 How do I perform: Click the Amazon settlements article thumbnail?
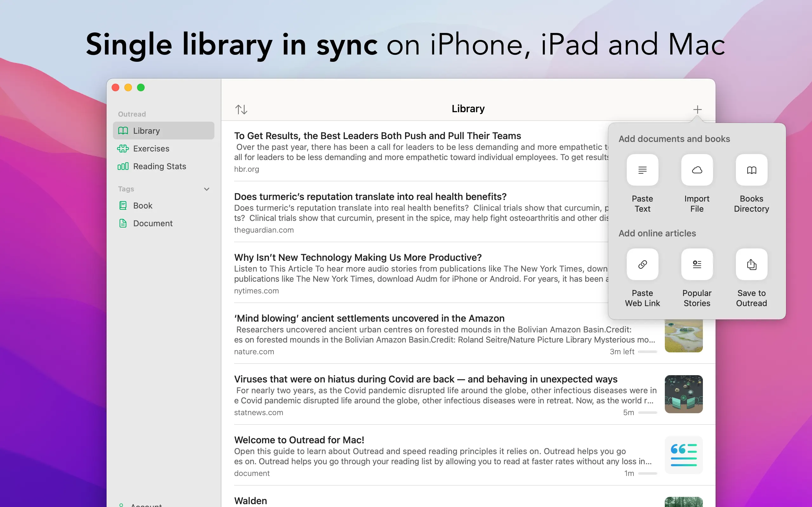[x=684, y=336]
